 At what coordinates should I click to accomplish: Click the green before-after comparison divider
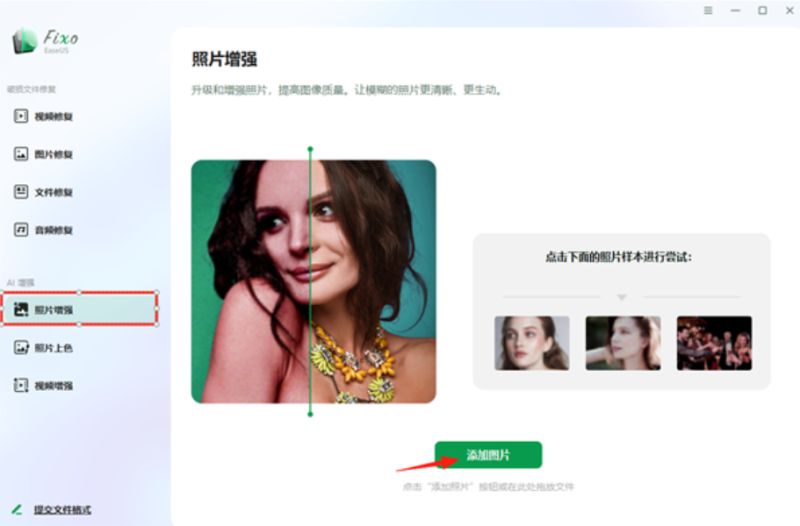(x=310, y=282)
